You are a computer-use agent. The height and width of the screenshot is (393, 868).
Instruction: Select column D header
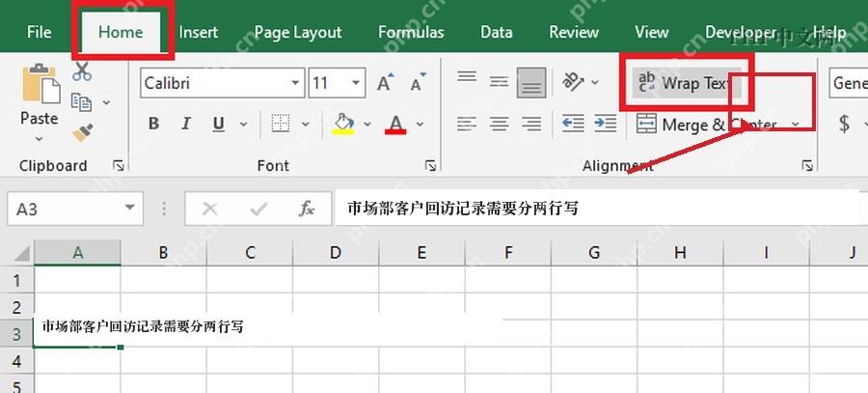point(336,253)
